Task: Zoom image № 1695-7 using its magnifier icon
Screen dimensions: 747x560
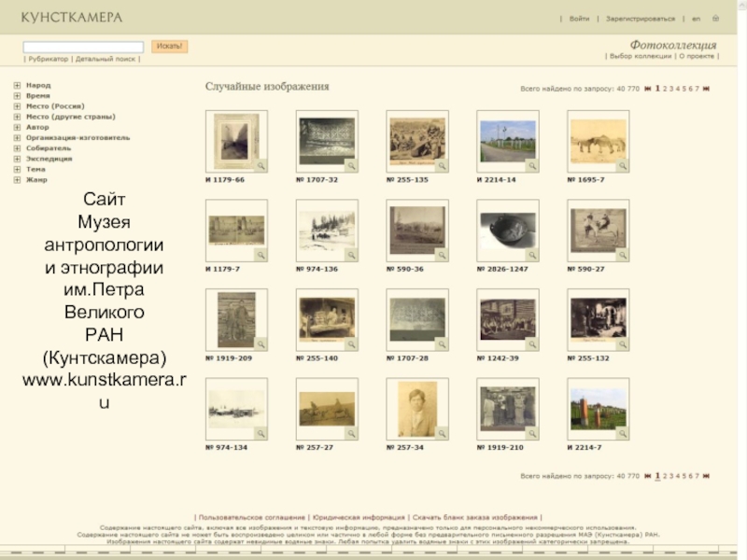Action: pyautogui.click(x=623, y=165)
